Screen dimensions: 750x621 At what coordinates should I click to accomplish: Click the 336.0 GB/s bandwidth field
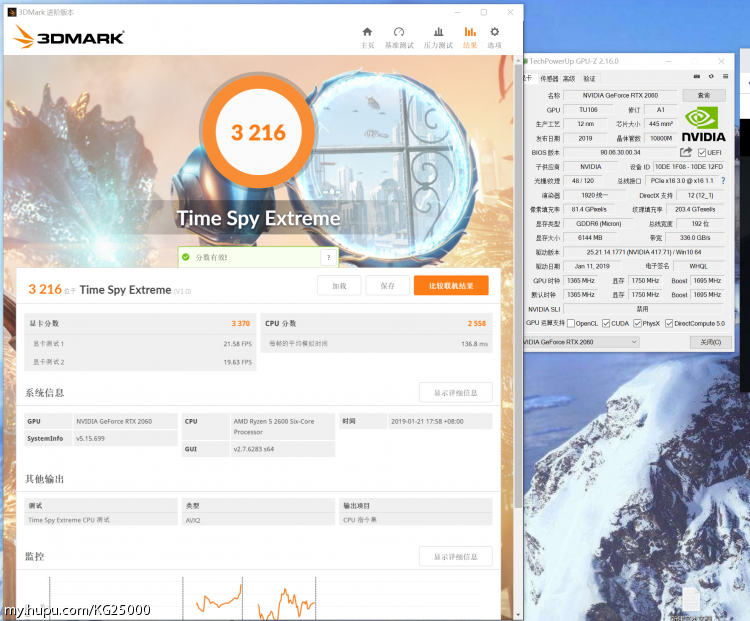tap(695, 238)
